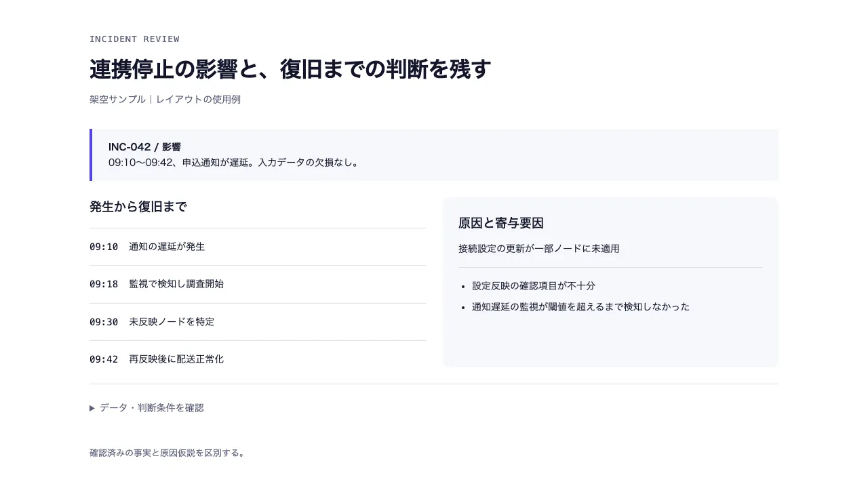Click the text 接続設定の更新が一部ノードに未適用
The image size is (868, 488).
tap(539, 249)
